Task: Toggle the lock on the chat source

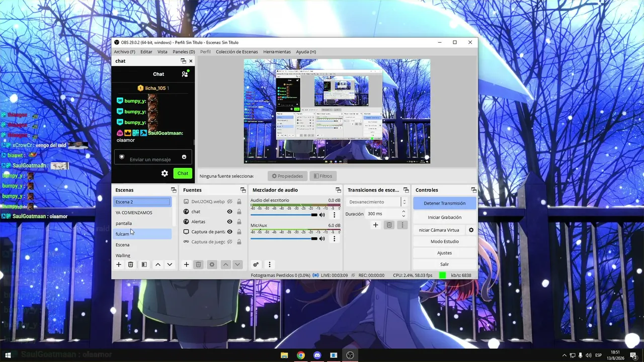Action: click(239, 212)
